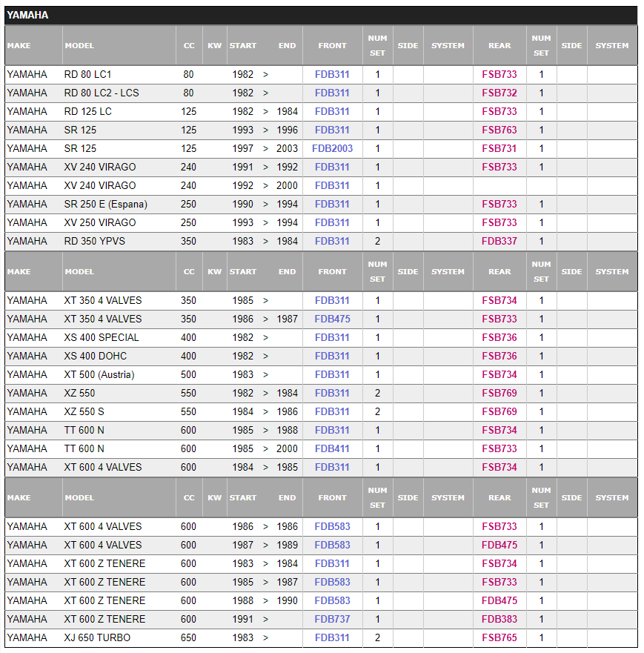Click FSB733 rear link in RD 125 LC row

pos(499,112)
